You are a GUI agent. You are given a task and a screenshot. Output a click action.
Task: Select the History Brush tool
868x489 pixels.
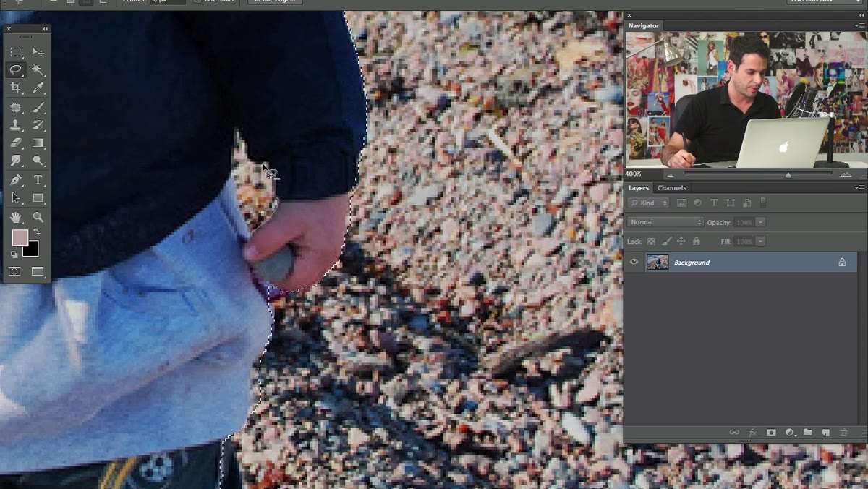38,125
